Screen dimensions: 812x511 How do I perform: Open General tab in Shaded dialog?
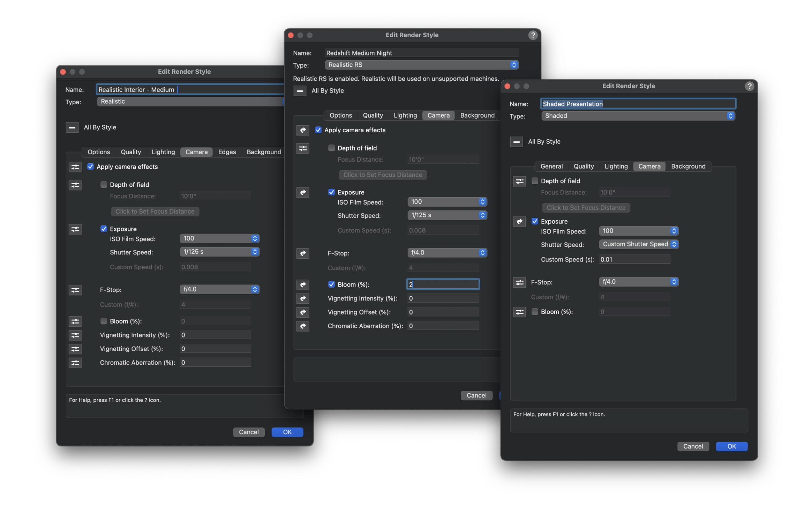(x=551, y=166)
